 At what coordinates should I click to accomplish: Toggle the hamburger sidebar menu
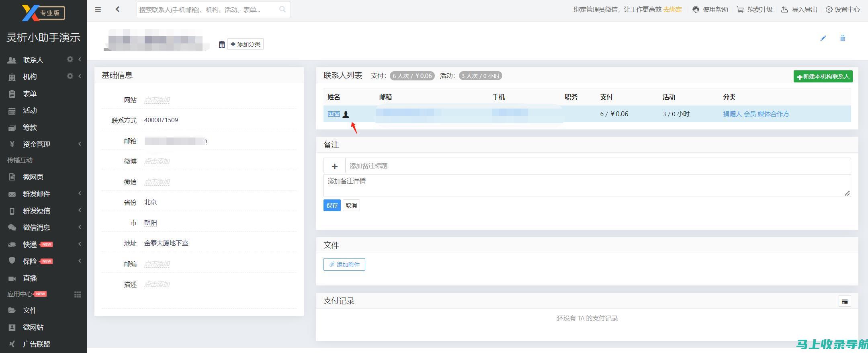98,9
